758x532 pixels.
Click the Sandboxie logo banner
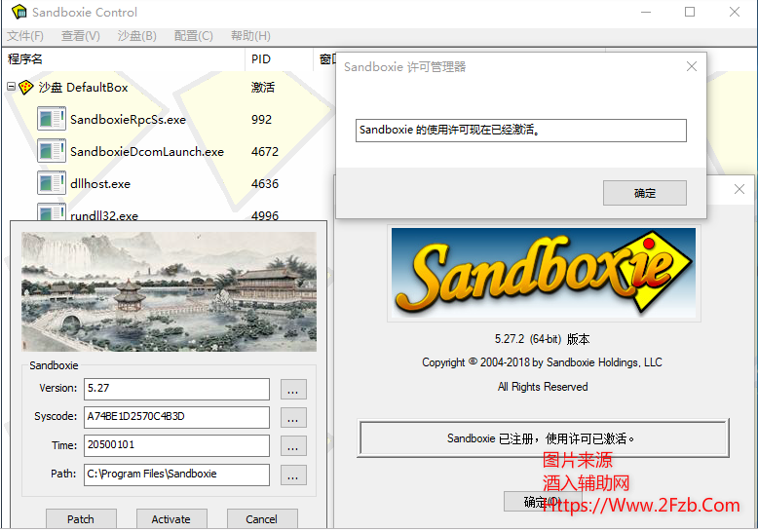(x=544, y=273)
